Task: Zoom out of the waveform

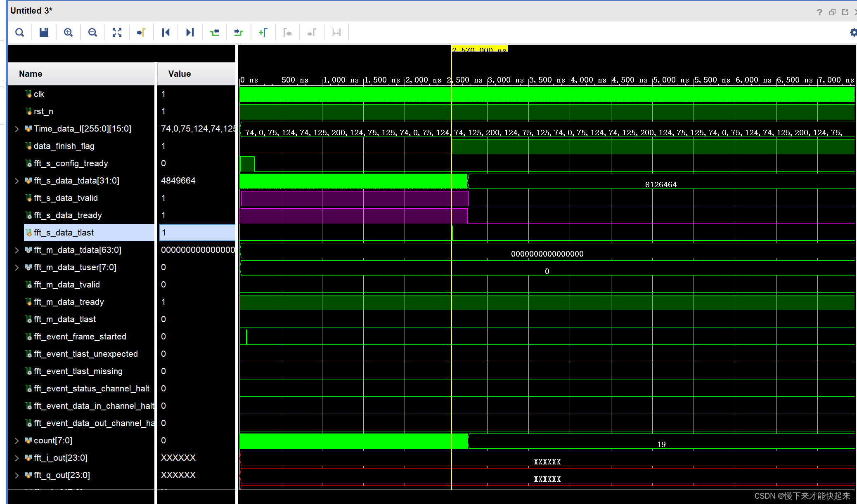Action: click(x=92, y=32)
